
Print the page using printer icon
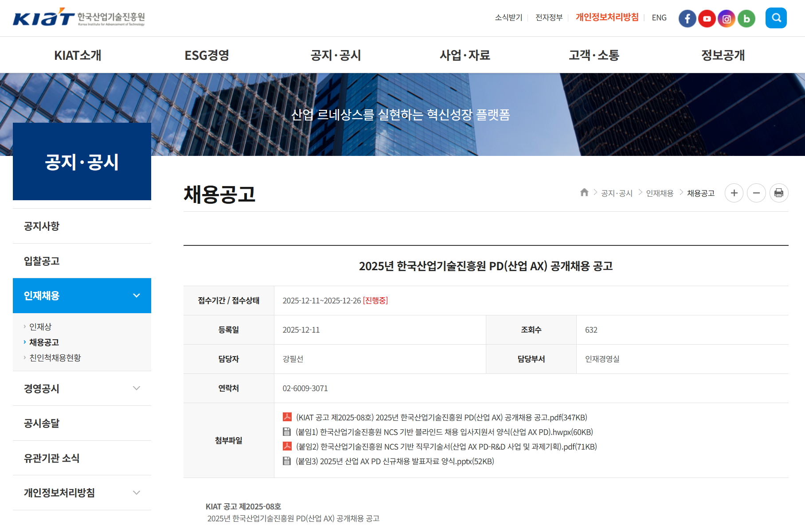click(x=779, y=193)
